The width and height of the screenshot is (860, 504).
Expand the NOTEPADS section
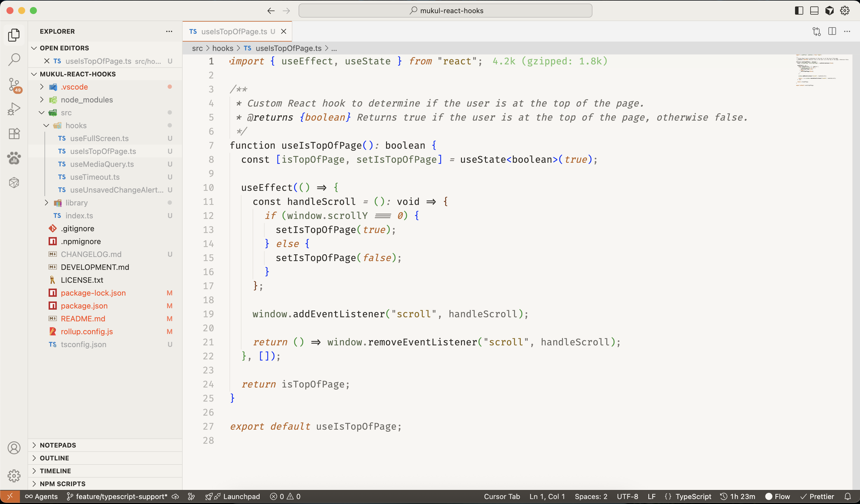pyautogui.click(x=105, y=445)
